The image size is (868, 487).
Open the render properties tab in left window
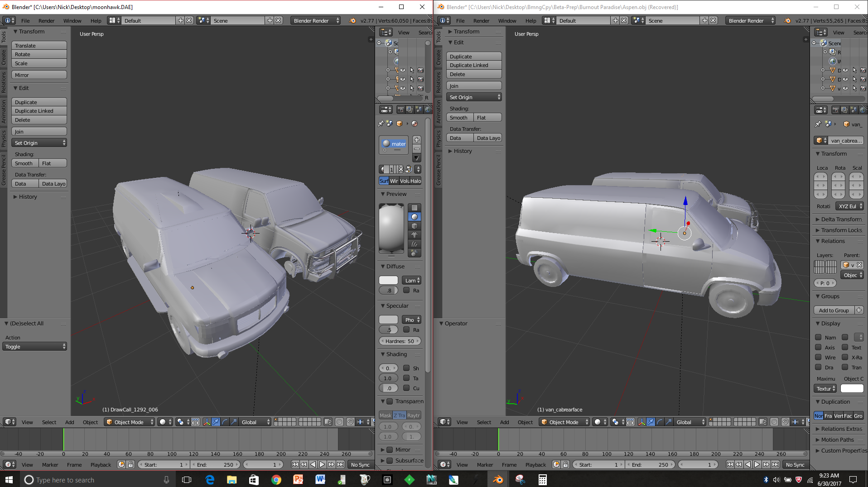click(x=400, y=110)
